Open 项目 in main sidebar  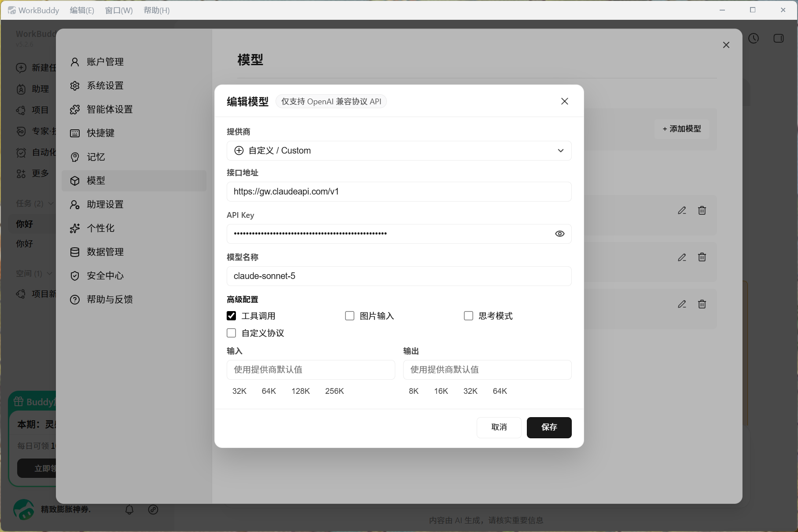click(33, 110)
